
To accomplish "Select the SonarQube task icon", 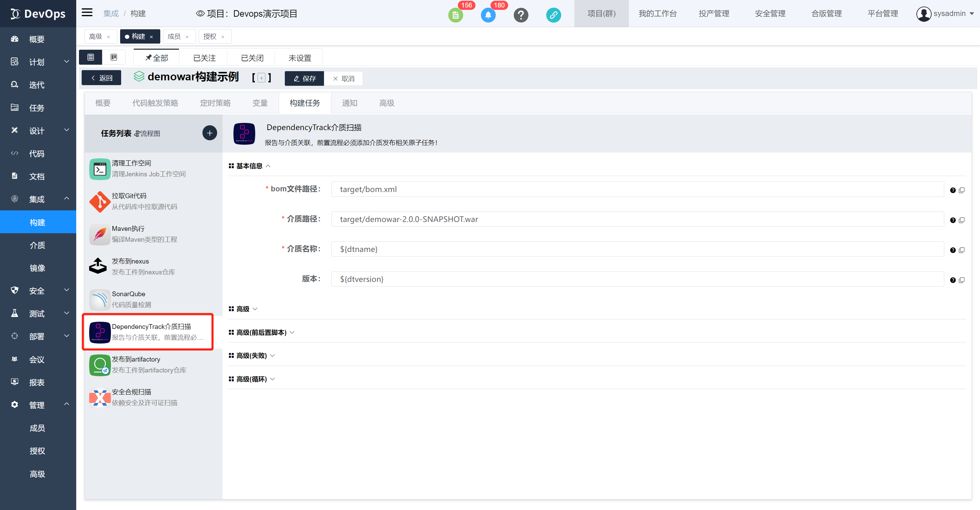I will pyautogui.click(x=100, y=299).
